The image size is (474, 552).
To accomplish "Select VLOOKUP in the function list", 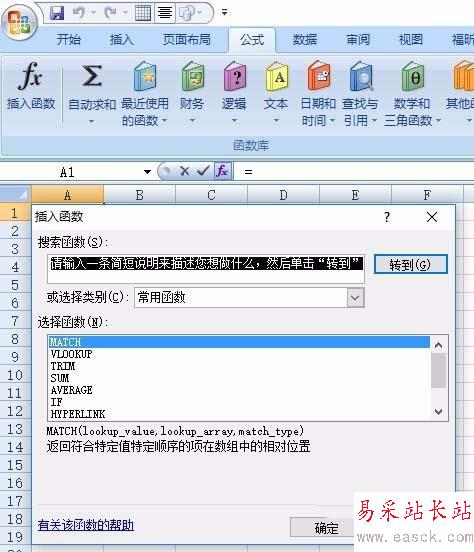I will [x=239, y=354].
